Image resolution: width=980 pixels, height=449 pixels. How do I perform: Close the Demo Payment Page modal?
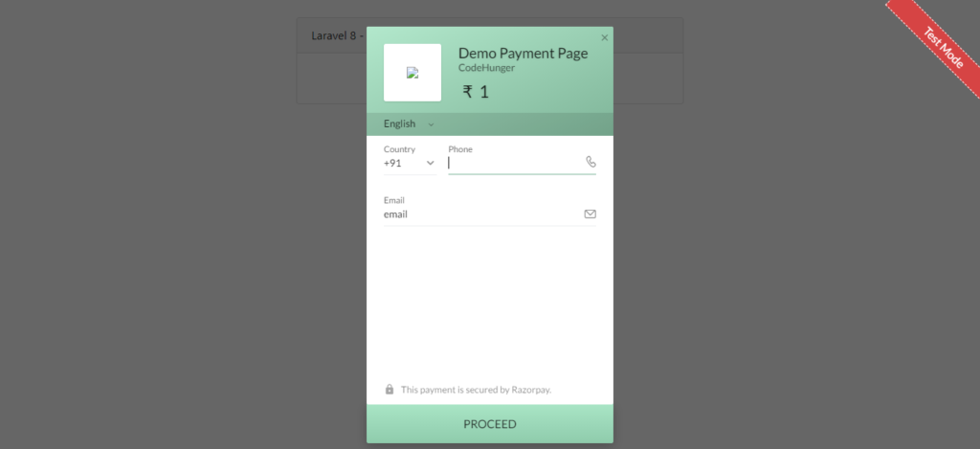(605, 37)
